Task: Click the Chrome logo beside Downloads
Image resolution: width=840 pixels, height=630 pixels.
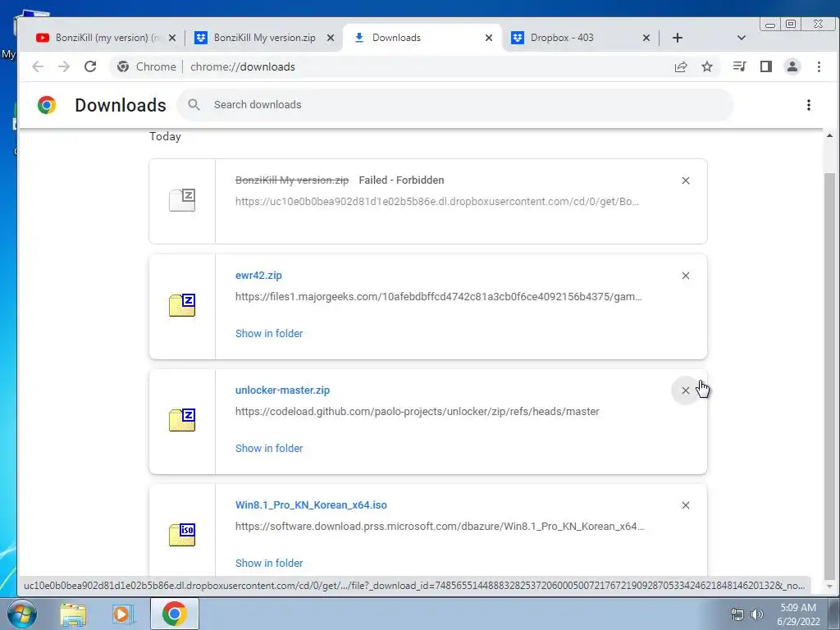Action: (x=47, y=105)
